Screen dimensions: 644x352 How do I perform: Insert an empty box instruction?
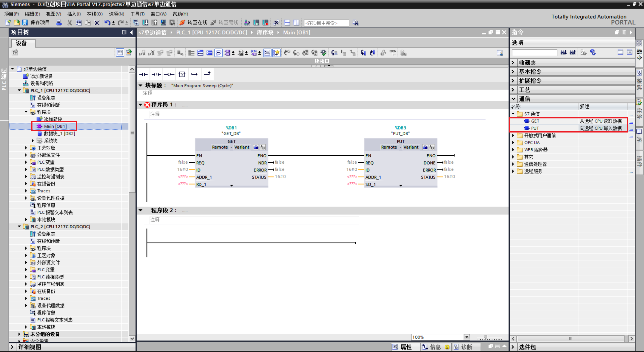pos(182,74)
